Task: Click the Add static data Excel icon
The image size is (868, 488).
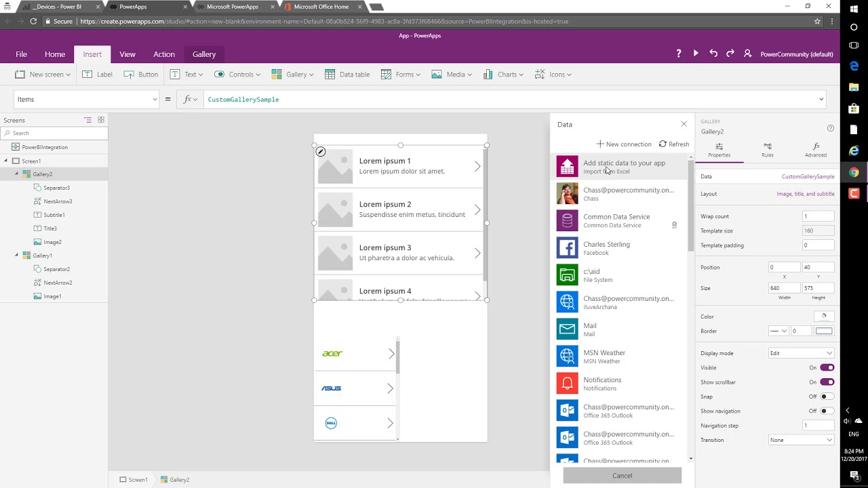Action: (x=567, y=166)
